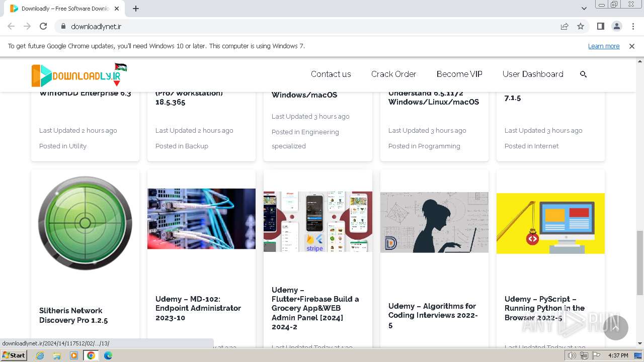Click the page vertical scrollbar thumb
The width and height of the screenshot is (644, 362).
coord(640,263)
